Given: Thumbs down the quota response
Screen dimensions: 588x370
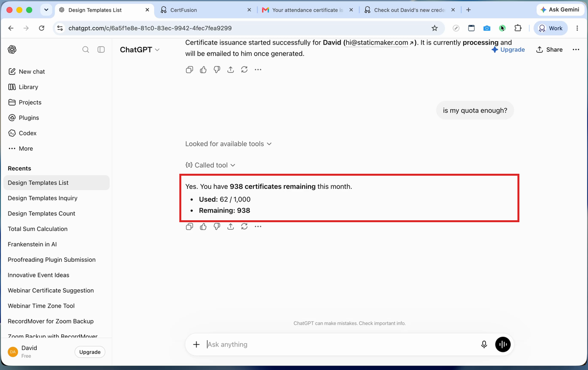Looking at the screenshot, I should coord(217,227).
